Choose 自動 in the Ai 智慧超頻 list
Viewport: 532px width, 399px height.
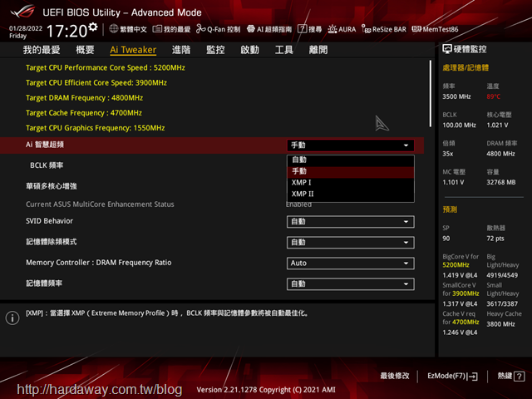[351, 160]
